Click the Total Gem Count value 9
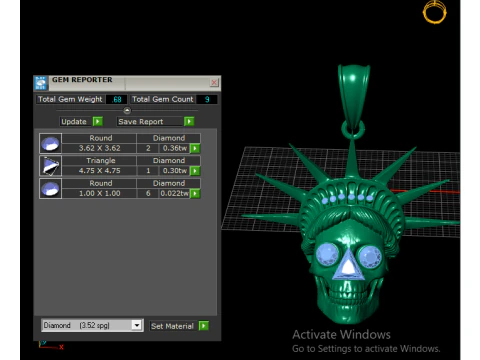480x360 pixels. 207,99
